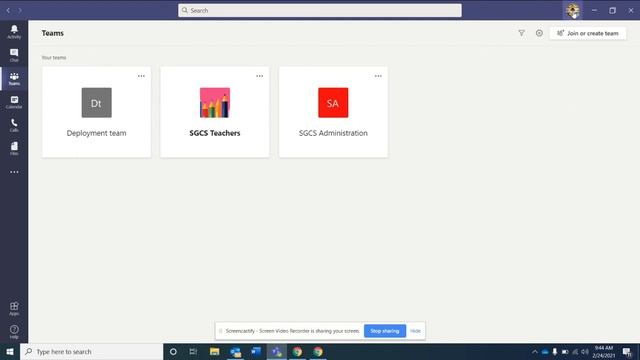This screenshot has width=640, height=360.
Task: Open the SGCS Administration SA avatar
Action: (333, 103)
